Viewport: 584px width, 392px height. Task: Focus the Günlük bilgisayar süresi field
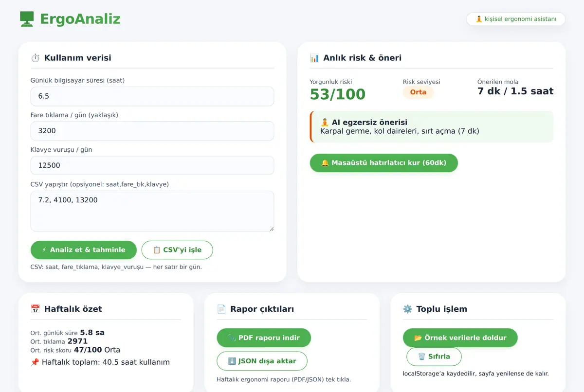pos(152,96)
